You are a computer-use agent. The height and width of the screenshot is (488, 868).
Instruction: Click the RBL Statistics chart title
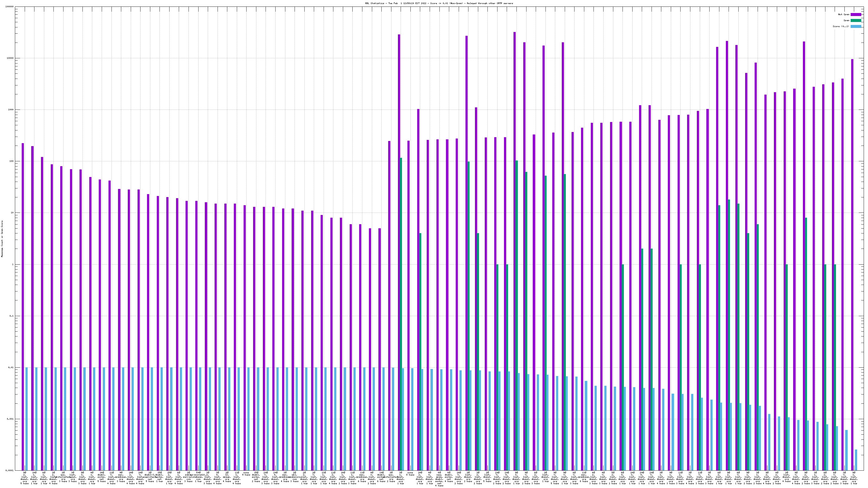439,3
